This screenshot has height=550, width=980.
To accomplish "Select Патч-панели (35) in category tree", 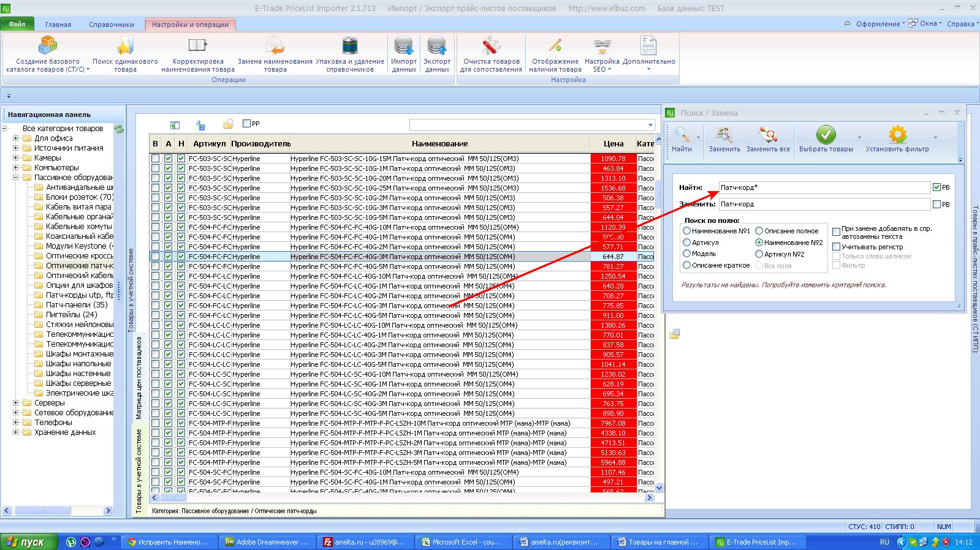I will tap(77, 305).
